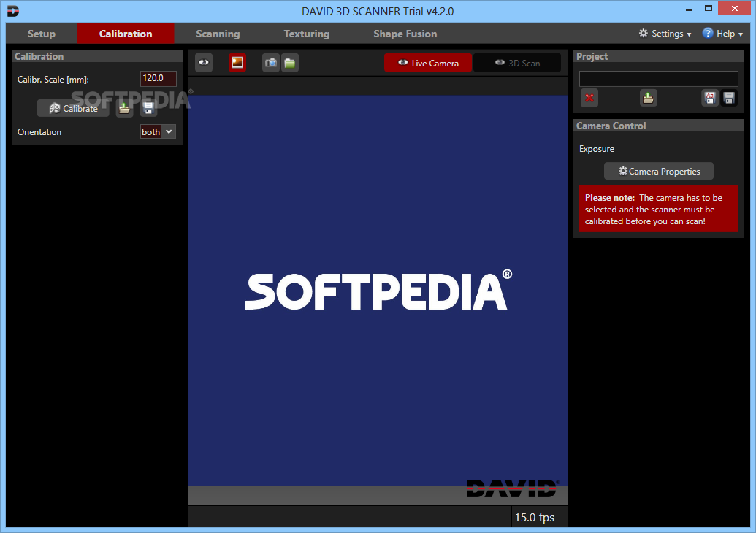This screenshot has width=756, height=533.
Task: Click the Exposure label
Action: click(x=597, y=149)
